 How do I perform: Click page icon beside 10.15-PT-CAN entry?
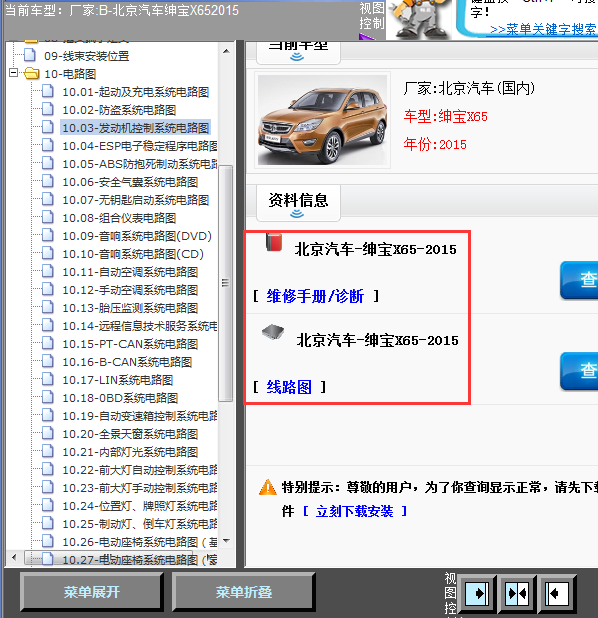click(48, 343)
